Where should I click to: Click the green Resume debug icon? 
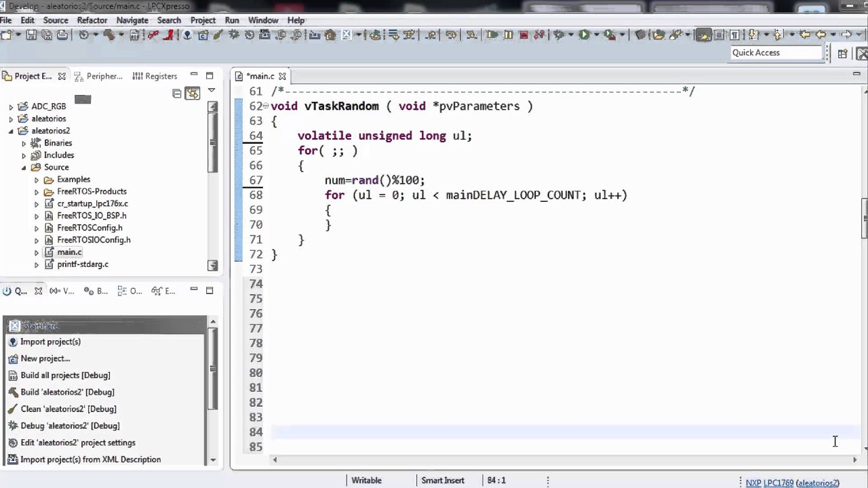point(492,35)
